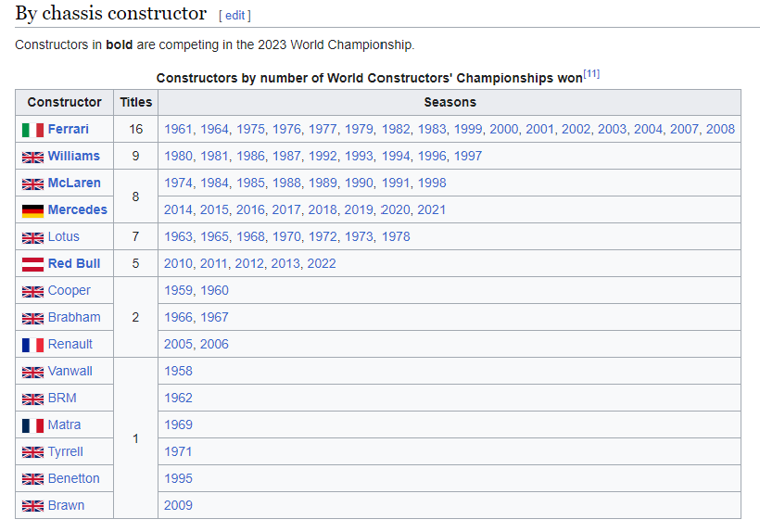
Task: Open the Brawn constructor link
Action: pyautogui.click(x=67, y=506)
